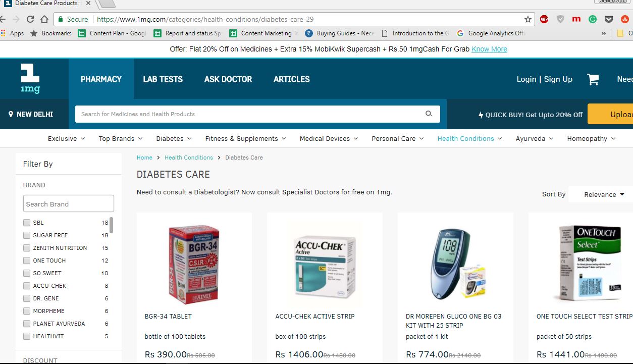
Task: Expand the Medical Devices menu
Action: pos(329,138)
